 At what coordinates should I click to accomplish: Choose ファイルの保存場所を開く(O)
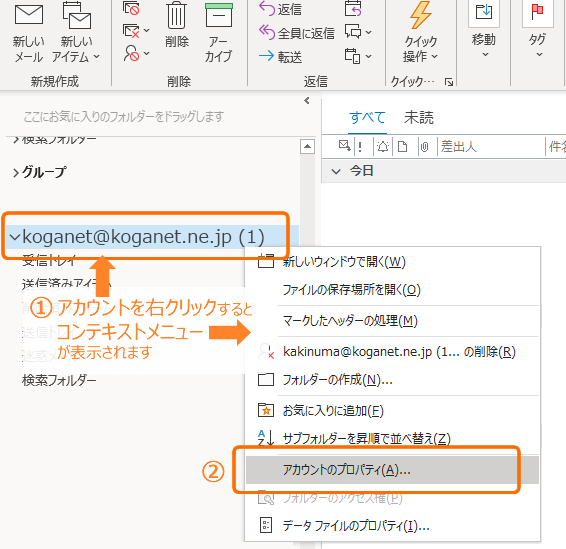(392, 289)
